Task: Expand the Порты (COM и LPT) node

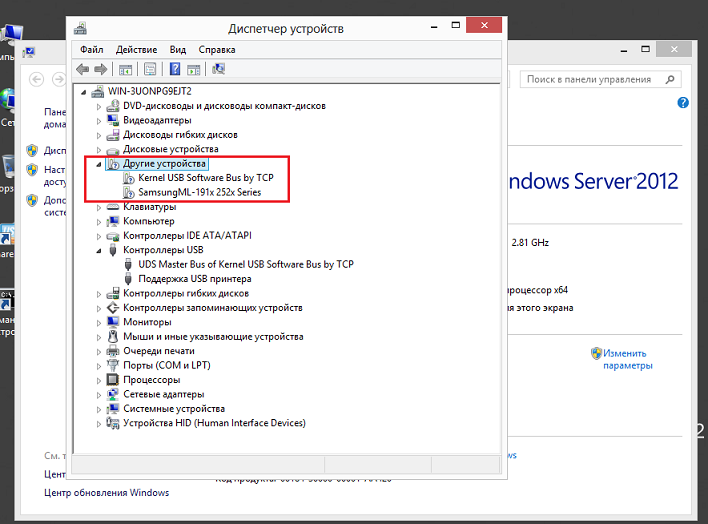Action: tap(98, 366)
